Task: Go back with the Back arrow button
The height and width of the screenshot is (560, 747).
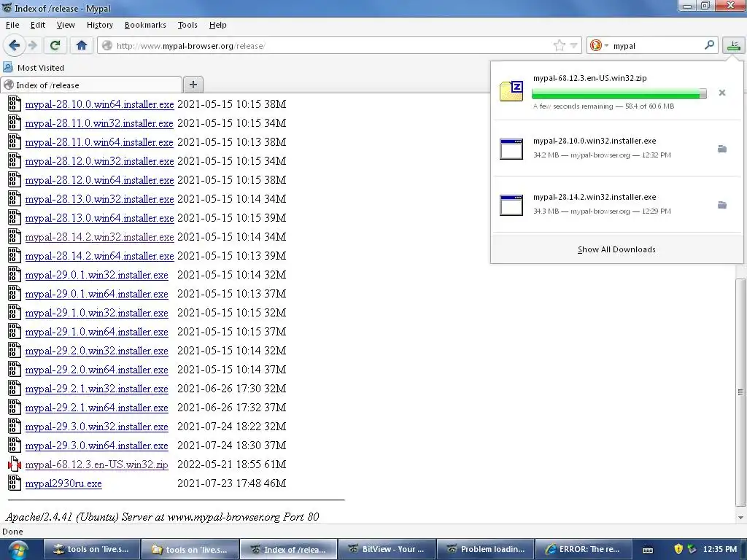Action: pyautogui.click(x=14, y=46)
